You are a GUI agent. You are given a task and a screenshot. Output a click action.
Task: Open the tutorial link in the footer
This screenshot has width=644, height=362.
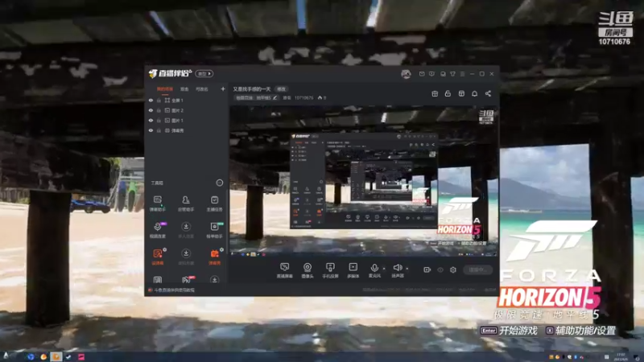[175, 290]
